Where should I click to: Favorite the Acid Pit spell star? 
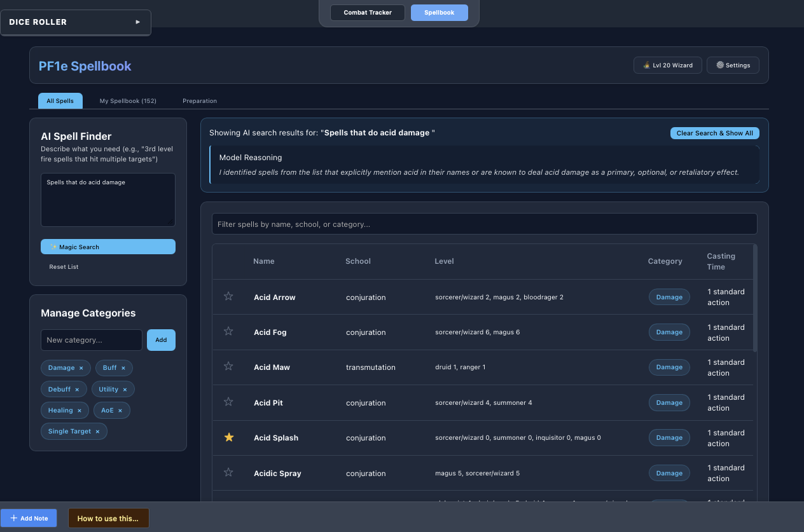[228, 402]
